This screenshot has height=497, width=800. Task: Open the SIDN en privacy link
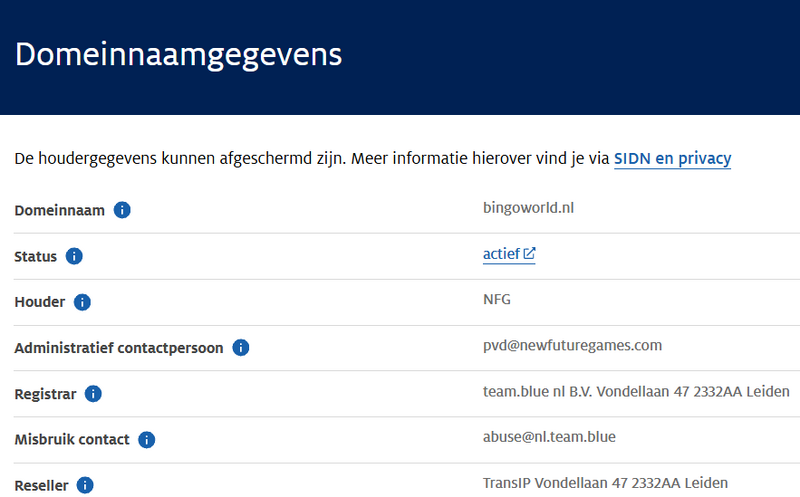point(672,159)
